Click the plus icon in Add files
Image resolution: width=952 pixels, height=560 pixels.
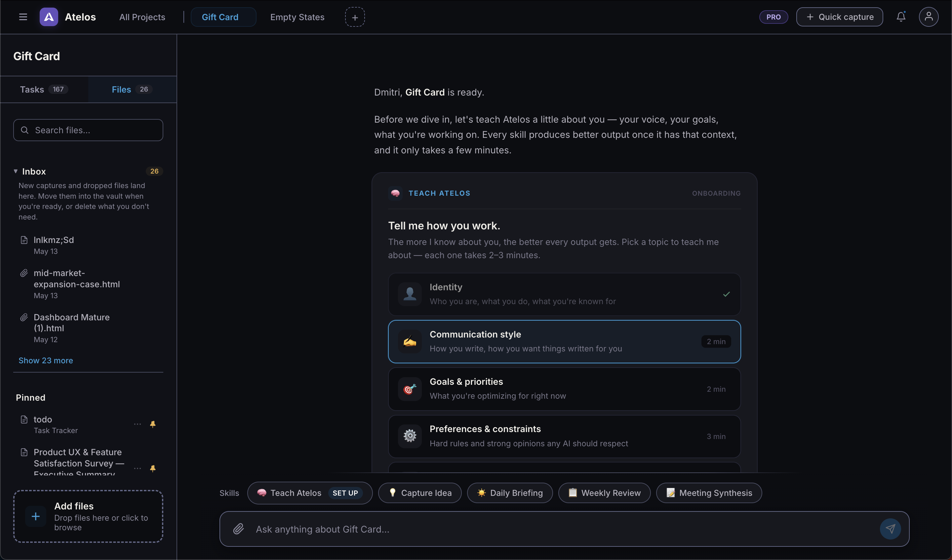[x=35, y=516]
